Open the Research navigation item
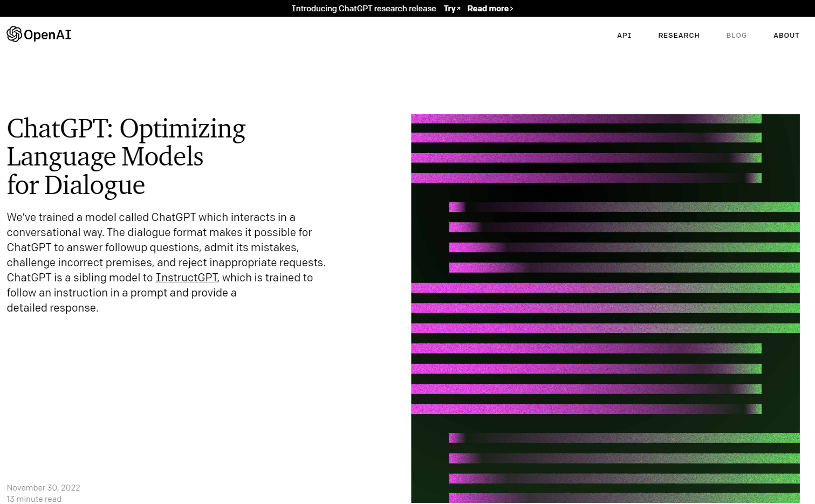 pos(679,36)
